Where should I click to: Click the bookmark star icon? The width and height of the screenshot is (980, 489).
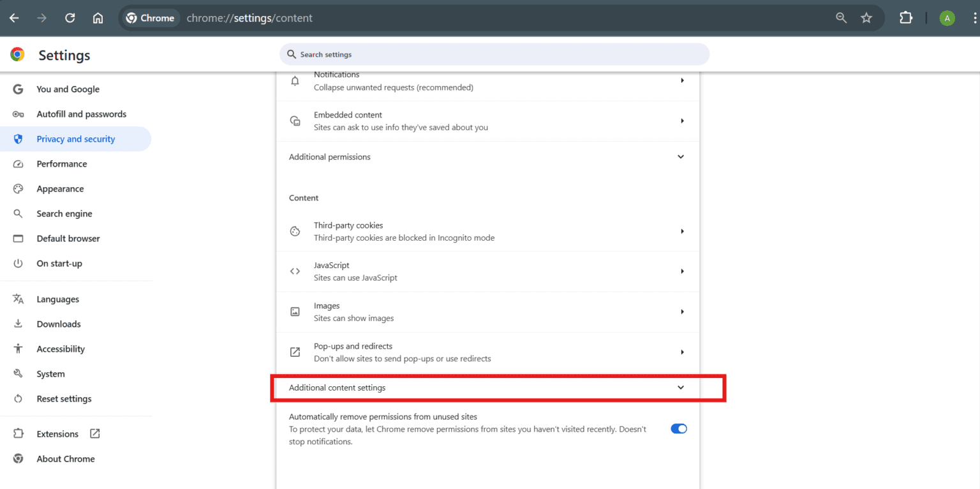point(866,17)
